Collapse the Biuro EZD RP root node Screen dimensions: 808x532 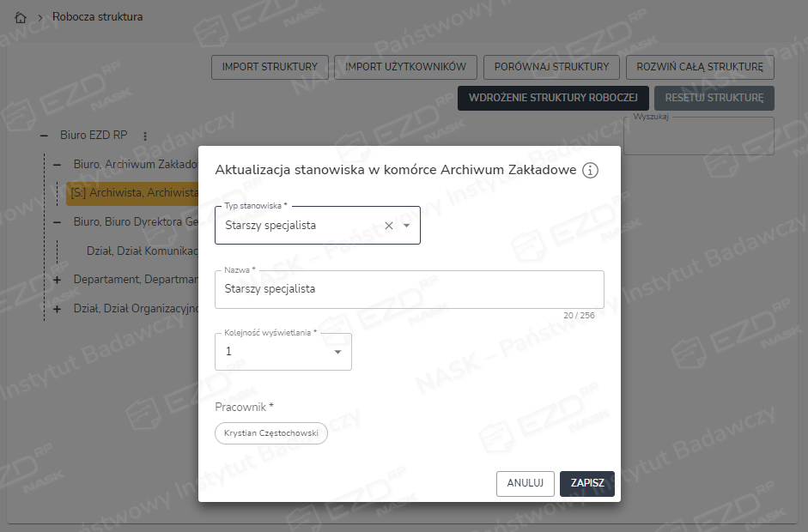click(44, 136)
